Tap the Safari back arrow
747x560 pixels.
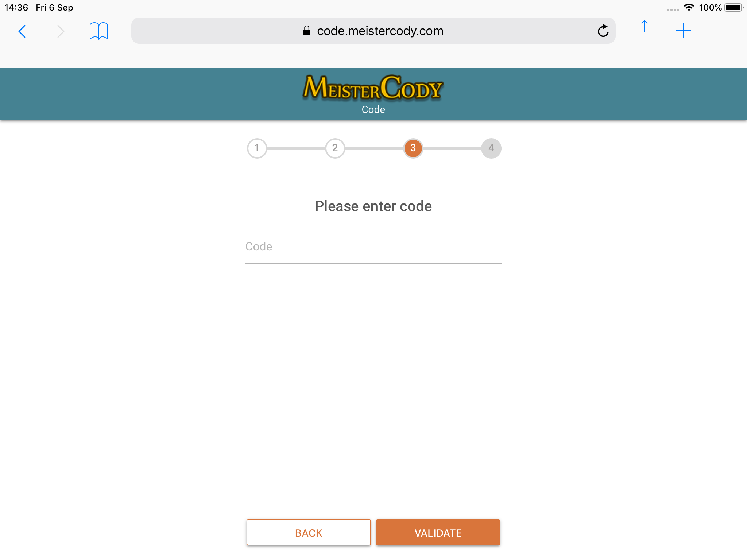click(22, 31)
